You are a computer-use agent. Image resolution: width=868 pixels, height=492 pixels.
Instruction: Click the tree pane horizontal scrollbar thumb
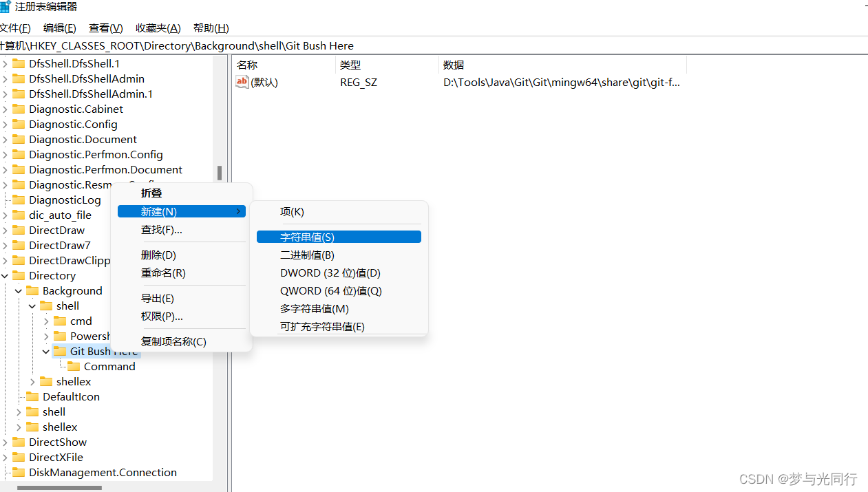59,488
